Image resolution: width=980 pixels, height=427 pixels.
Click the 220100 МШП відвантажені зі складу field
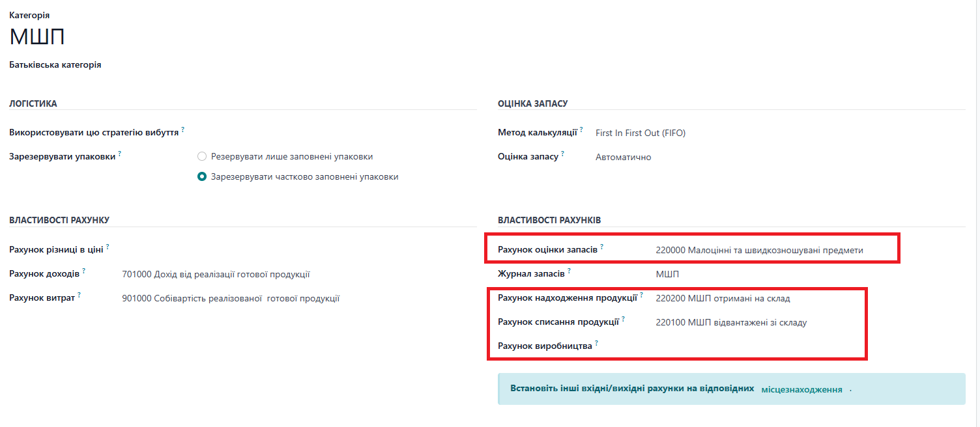[x=731, y=323]
